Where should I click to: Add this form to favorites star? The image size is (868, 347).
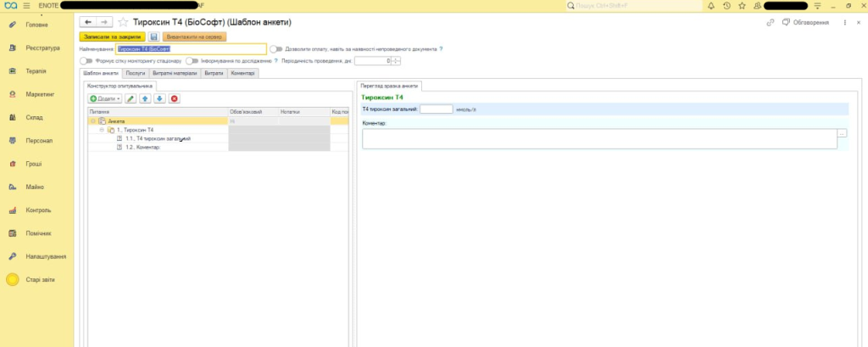point(124,22)
